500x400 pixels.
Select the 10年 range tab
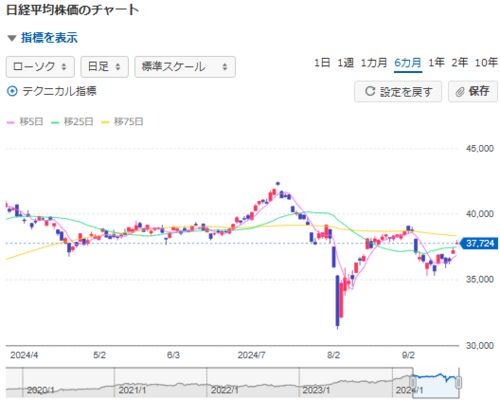pos(486,63)
